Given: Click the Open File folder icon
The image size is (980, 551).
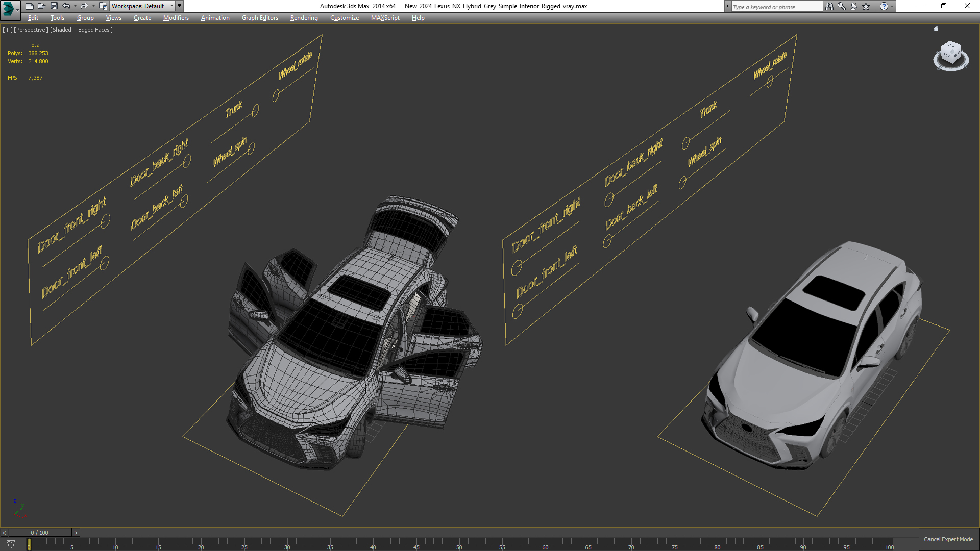Looking at the screenshot, I should [x=41, y=6].
